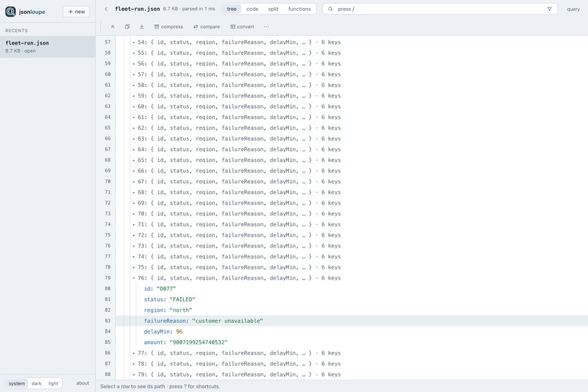Select the system theme option

(17, 383)
